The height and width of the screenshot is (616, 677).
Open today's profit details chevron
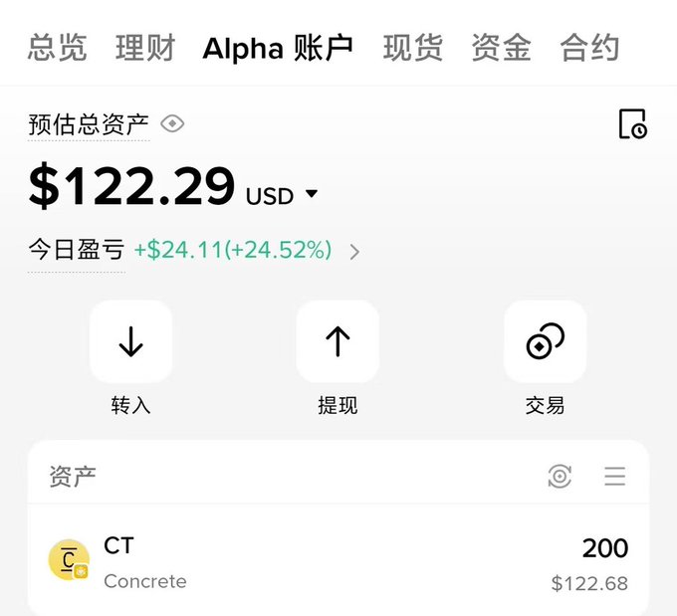point(354,252)
